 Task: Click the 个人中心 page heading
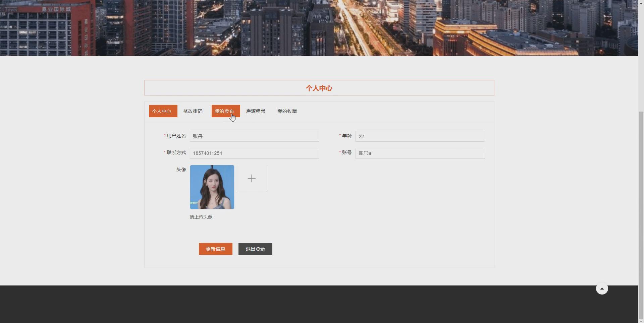319,88
